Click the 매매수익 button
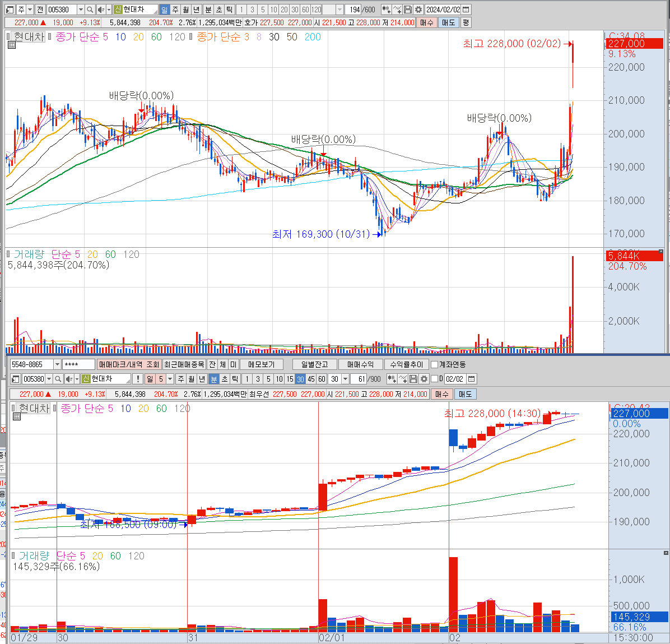 pos(360,364)
